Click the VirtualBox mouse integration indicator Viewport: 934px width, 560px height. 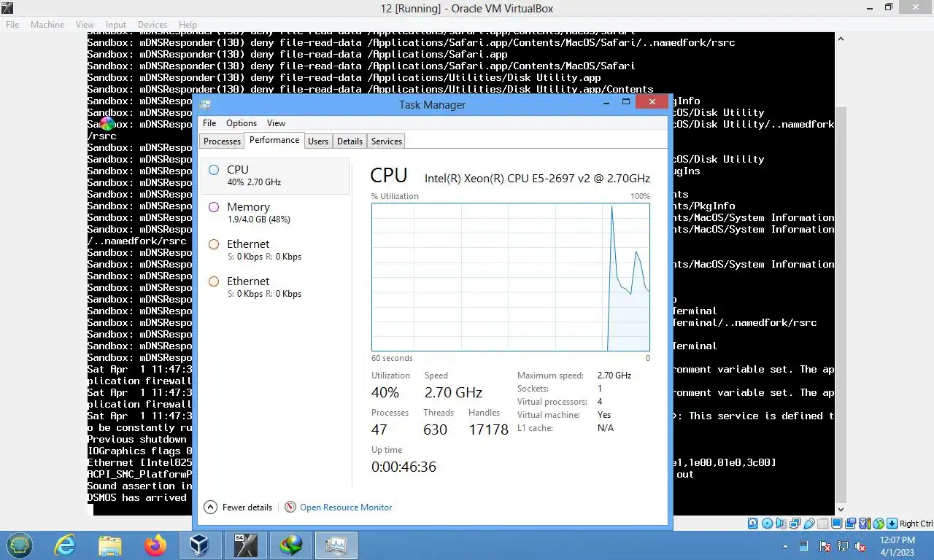click(879, 524)
